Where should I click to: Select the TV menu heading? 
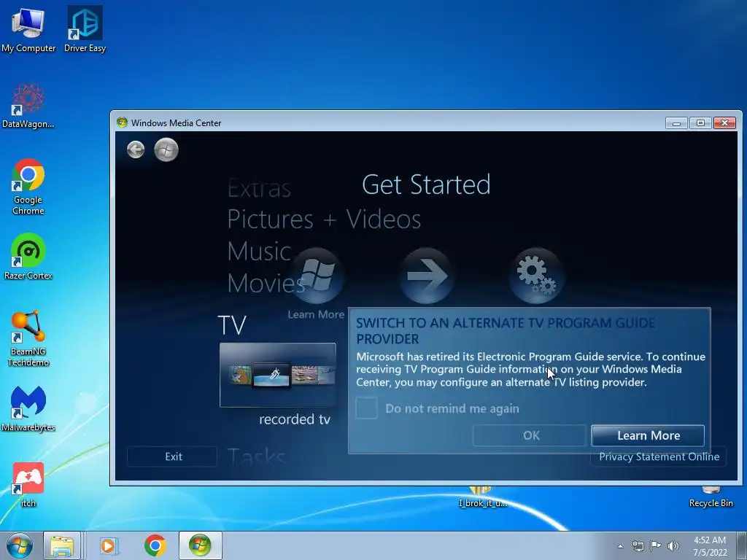tap(232, 325)
